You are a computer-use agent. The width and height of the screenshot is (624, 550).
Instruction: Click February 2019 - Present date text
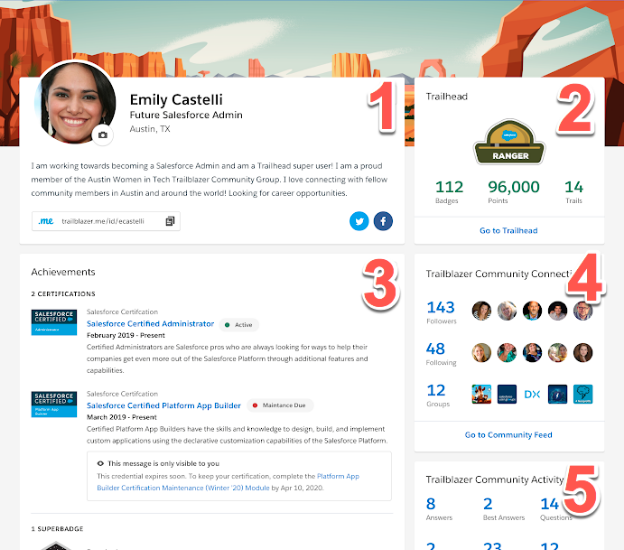click(x=126, y=335)
